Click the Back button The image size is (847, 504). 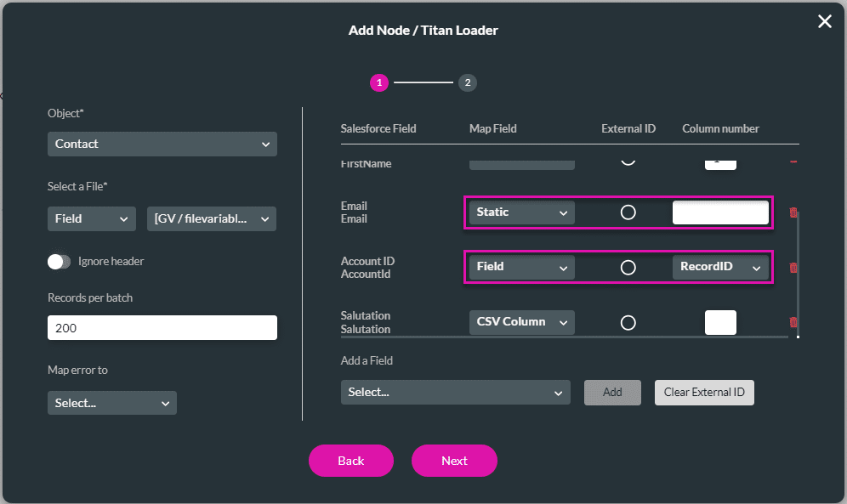click(x=350, y=461)
